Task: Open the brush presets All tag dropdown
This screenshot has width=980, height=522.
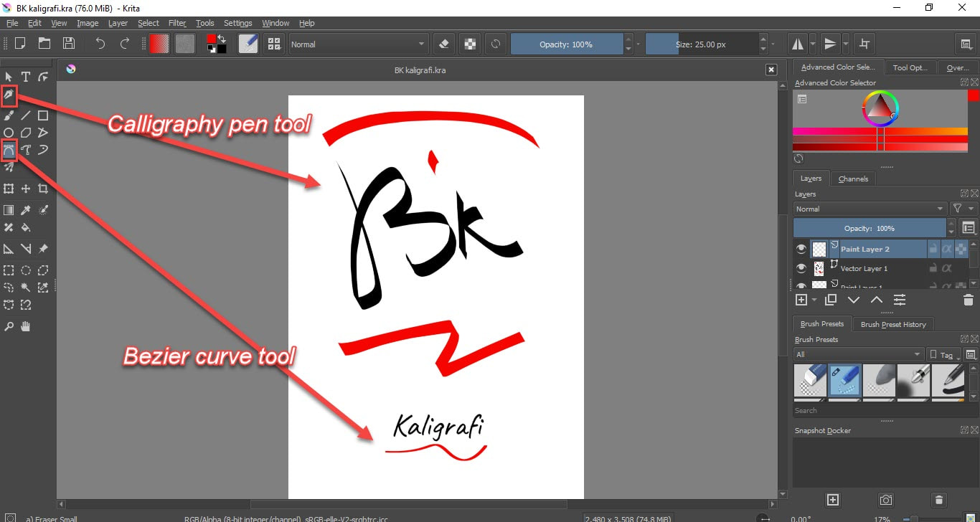Action: [x=858, y=354]
